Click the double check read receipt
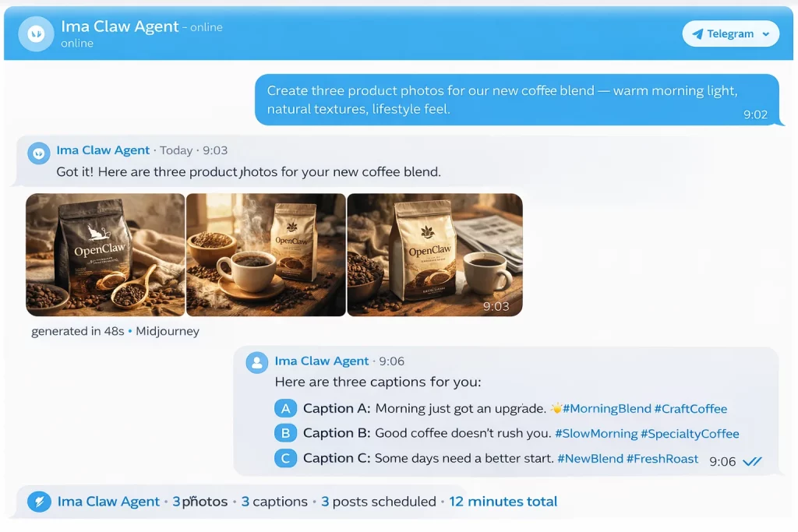Viewport: 798px width, 532px height. click(752, 462)
